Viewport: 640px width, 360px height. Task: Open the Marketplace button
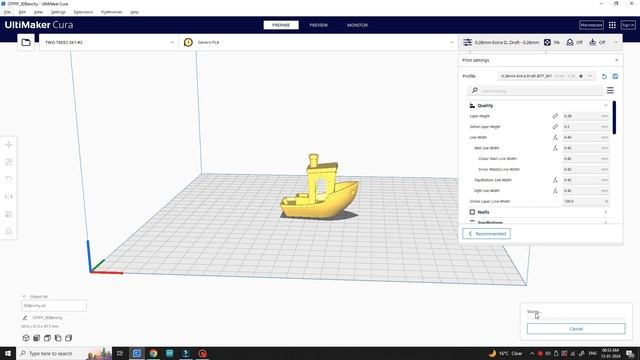click(591, 25)
